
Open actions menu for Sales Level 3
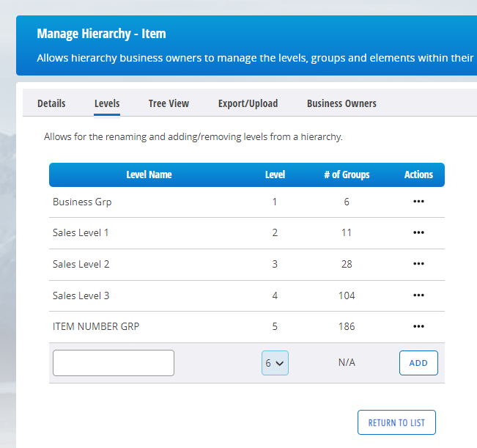pos(418,295)
